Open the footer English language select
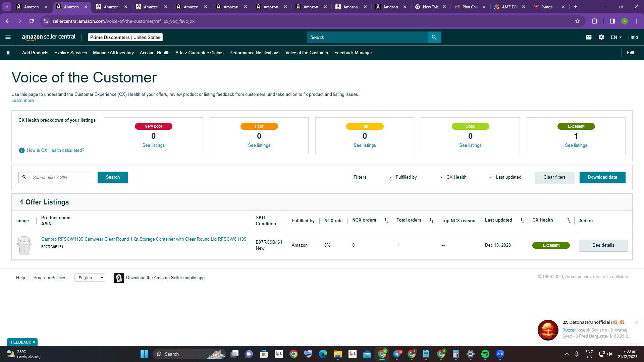 coord(90,278)
